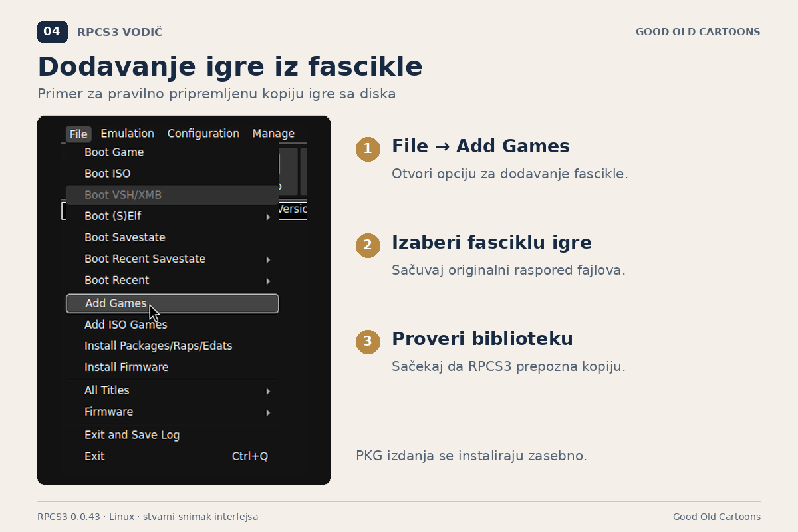Click the "Proveri biblioteku" step heading
This screenshot has width=798, height=532.
coord(482,339)
